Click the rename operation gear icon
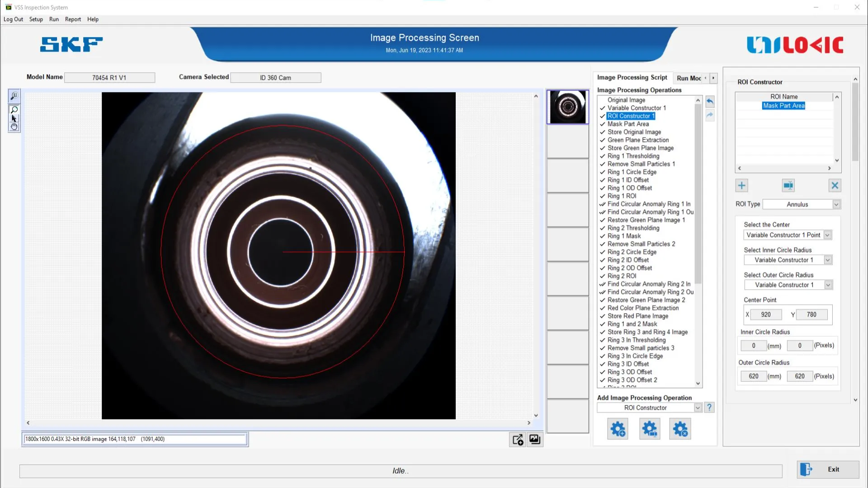Screen dimensions: 868x488 (650, 429)
